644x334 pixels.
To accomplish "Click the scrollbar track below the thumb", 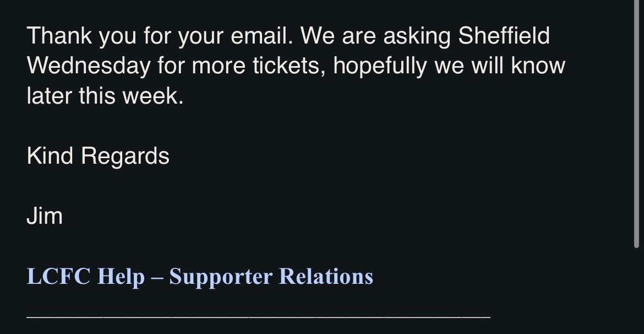I will [x=636, y=291].
